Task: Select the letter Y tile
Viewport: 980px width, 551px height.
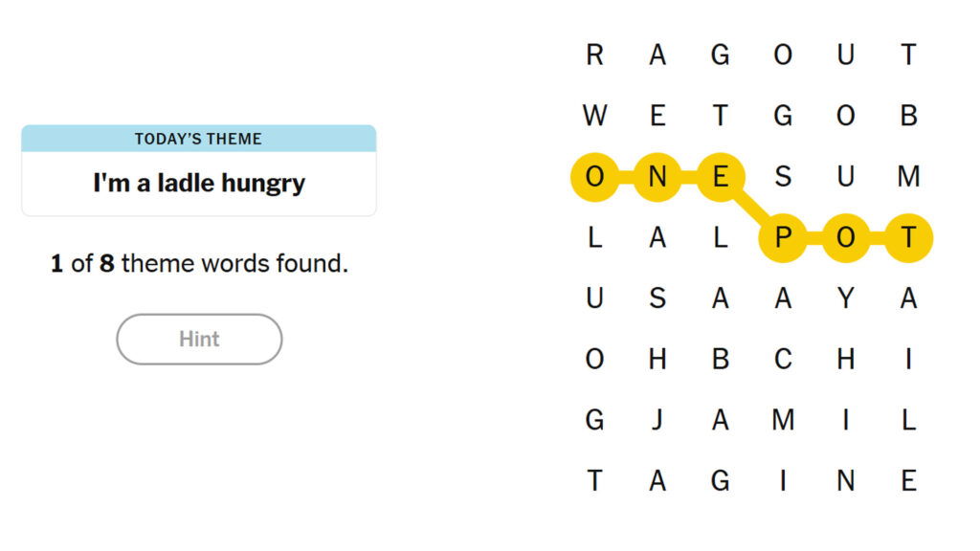Action: (845, 298)
